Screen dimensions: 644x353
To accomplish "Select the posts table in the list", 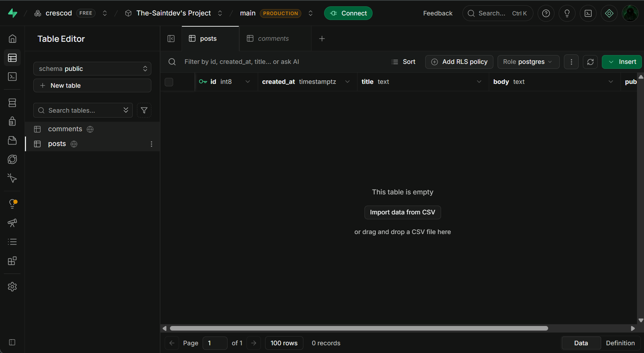I will pyautogui.click(x=93, y=144).
